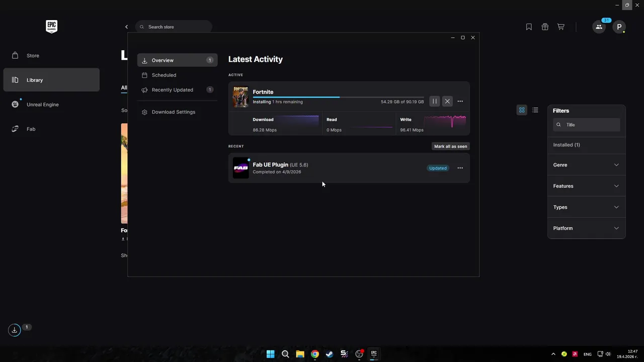
Task: Open the network icon in system tray
Action: click(x=600, y=354)
